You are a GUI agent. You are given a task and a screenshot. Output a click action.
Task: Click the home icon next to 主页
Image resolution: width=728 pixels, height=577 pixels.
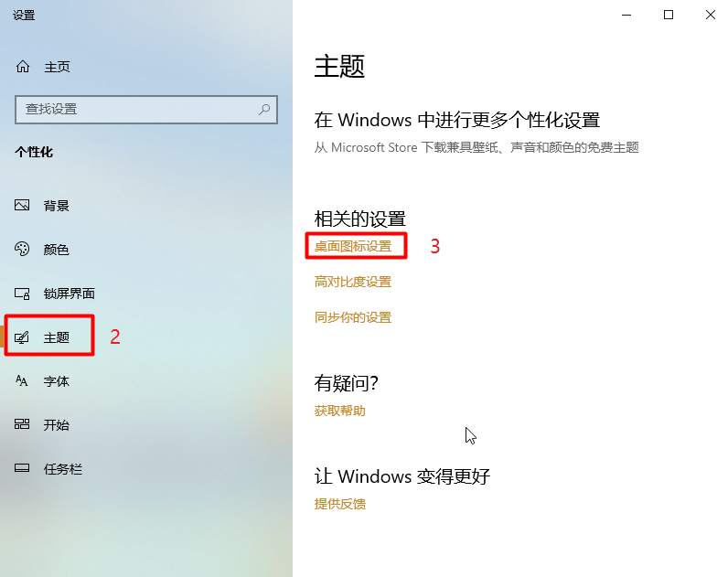click(23, 67)
